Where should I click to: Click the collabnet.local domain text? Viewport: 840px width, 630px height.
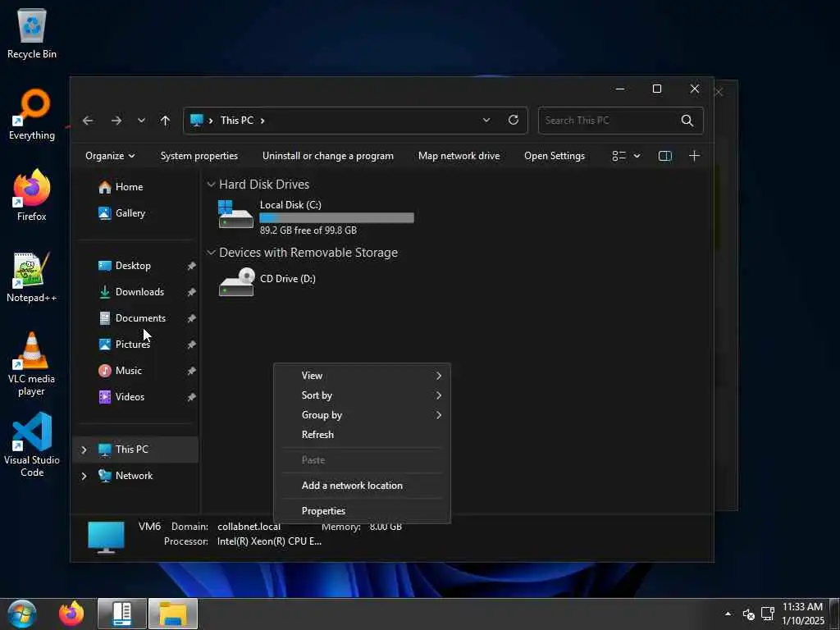click(249, 527)
